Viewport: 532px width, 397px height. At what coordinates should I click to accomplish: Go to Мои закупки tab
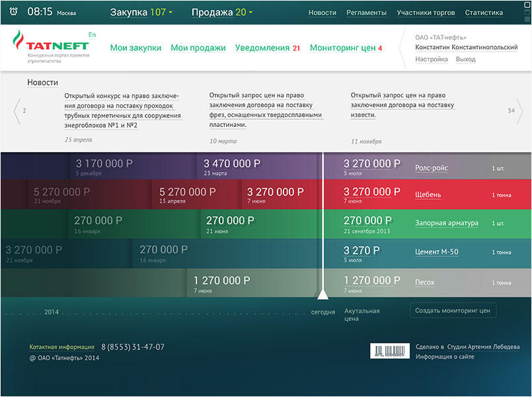click(135, 48)
